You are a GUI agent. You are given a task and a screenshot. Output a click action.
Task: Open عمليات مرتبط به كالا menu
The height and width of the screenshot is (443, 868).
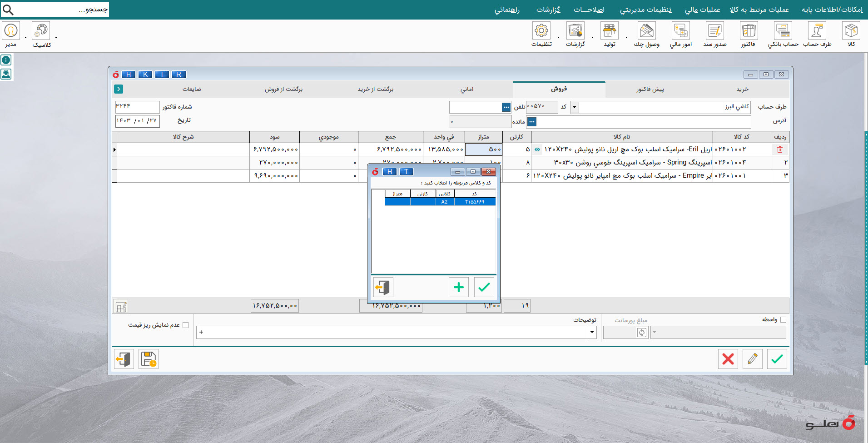(759, 10)
